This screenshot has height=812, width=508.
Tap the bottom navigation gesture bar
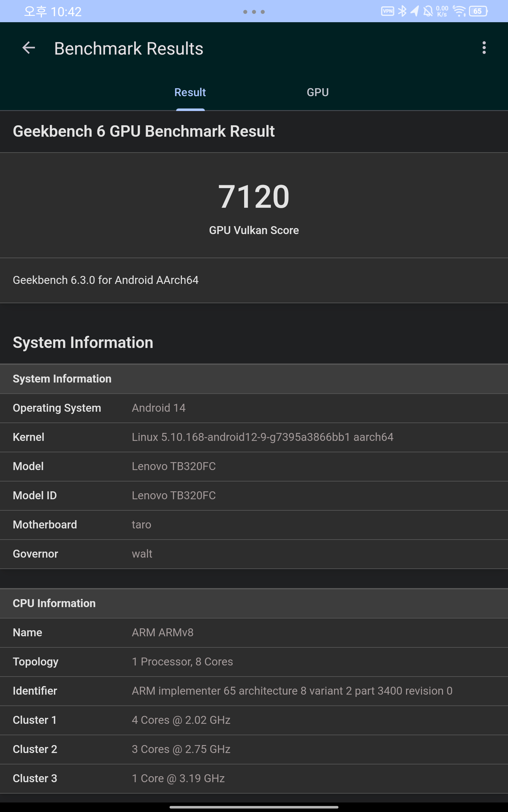tap(254, 807)
